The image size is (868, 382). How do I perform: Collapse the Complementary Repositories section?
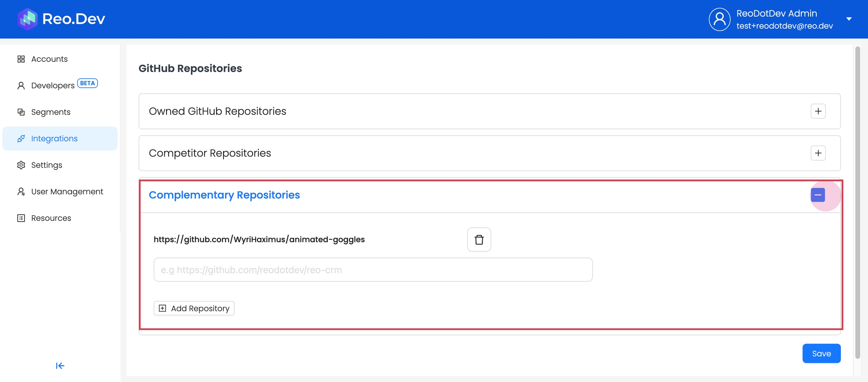[818, 195]
